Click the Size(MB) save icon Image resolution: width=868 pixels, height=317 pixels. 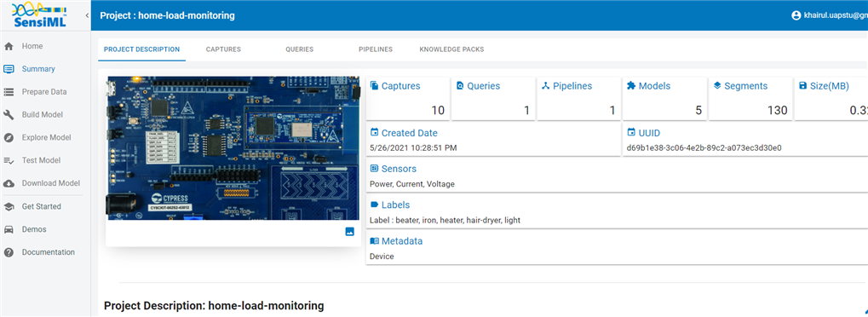pyautogui.click(x=802, y=86)
